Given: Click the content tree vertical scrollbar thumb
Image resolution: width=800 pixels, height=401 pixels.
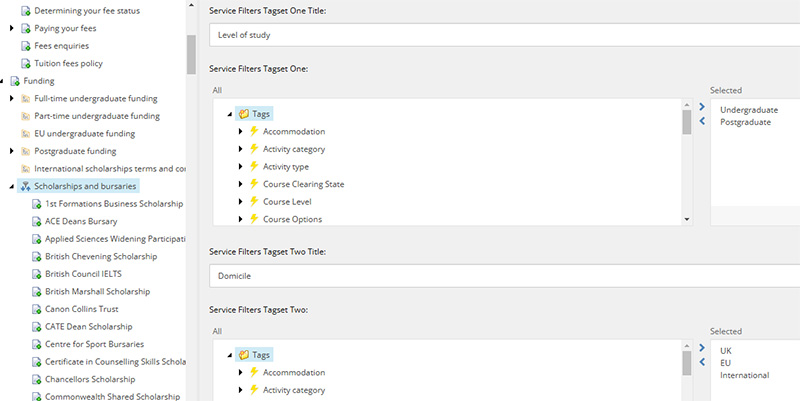Looking at the screenshot, I should pyautogui.click(x=191, y=55).
